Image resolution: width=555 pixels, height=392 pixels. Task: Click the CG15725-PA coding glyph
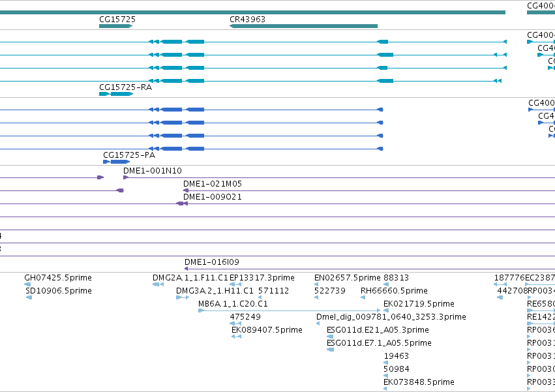(117, 162)
